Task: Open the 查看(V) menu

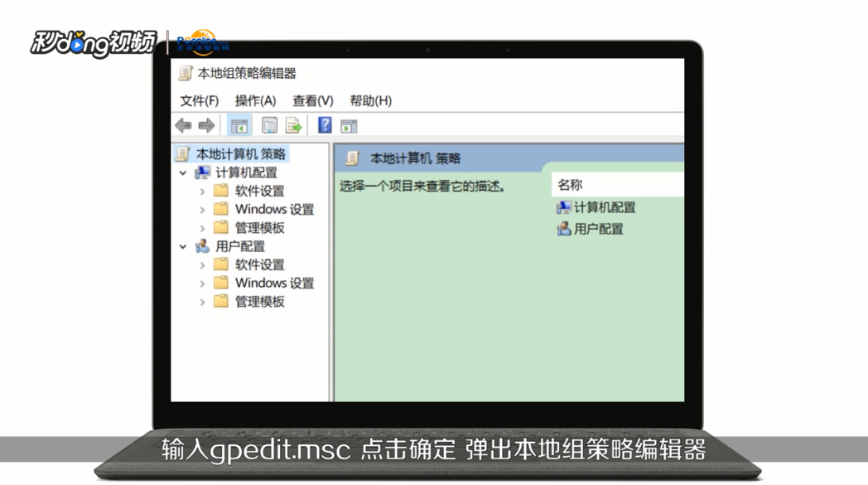Action: [313, 101]
